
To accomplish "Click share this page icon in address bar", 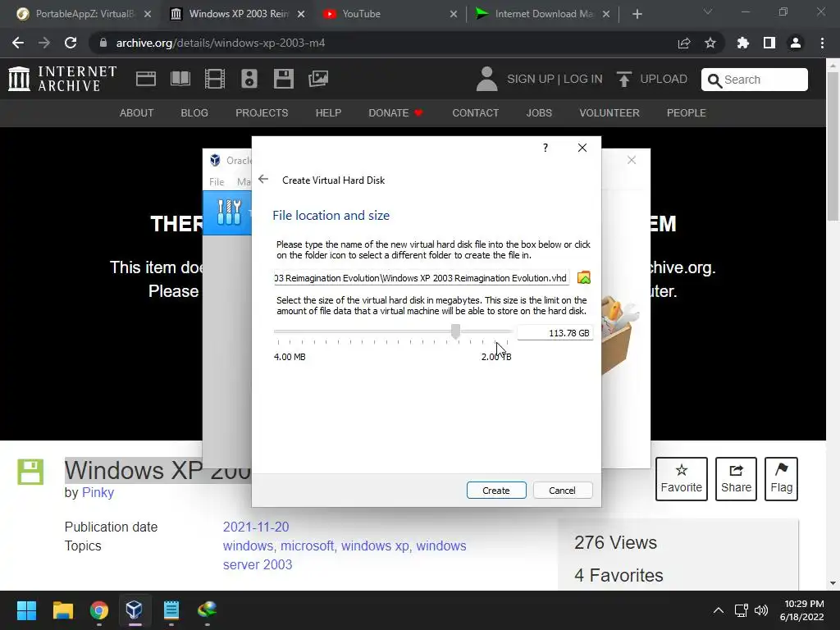I will coord(684,43).
